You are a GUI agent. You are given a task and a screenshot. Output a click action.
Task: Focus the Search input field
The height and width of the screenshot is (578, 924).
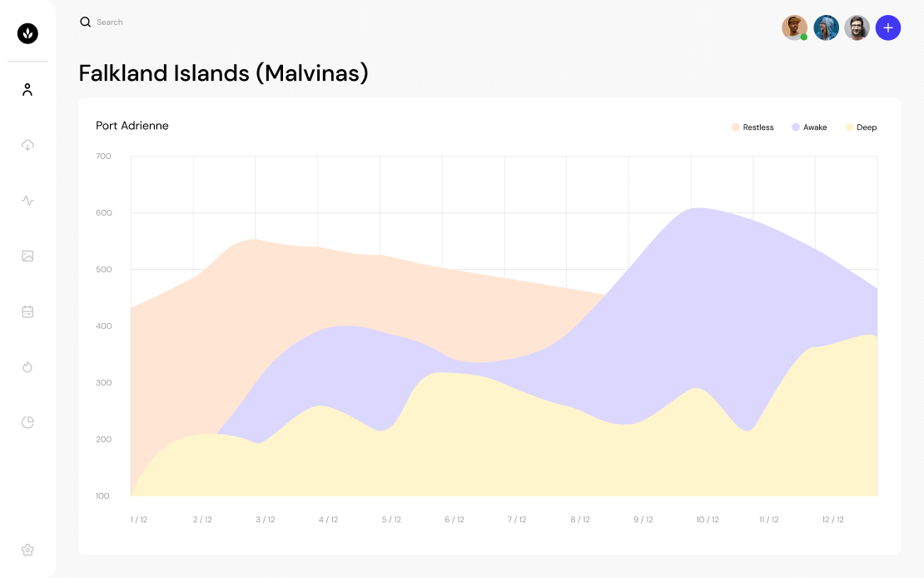[x=110, y=22]
